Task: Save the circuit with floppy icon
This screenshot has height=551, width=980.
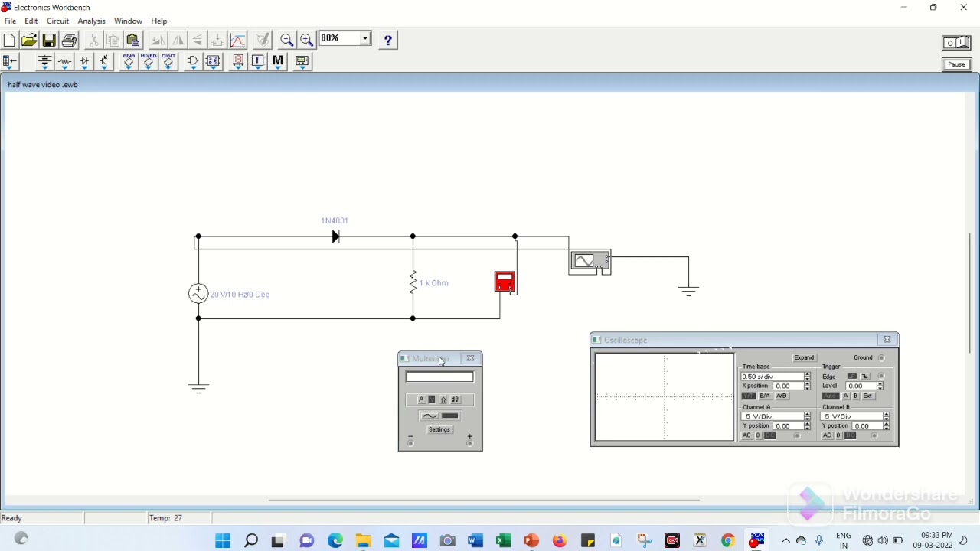Action: click(x=49, y=40)
